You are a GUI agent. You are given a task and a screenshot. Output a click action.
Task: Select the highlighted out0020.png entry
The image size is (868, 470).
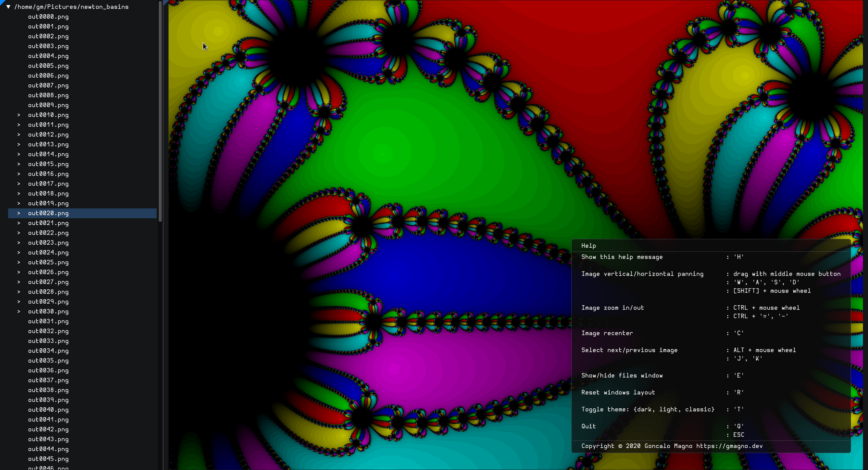(x=48, y=213)
